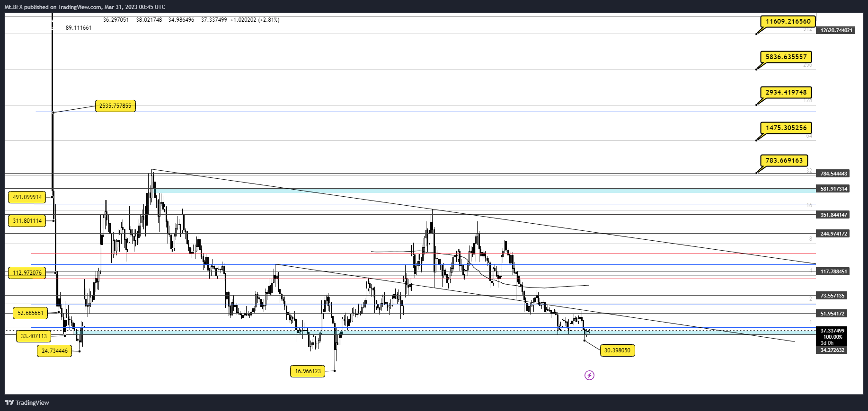Click the 3d 0h countdown label
The width and height of the screenshot is (868, 411).
click(827, 343)
